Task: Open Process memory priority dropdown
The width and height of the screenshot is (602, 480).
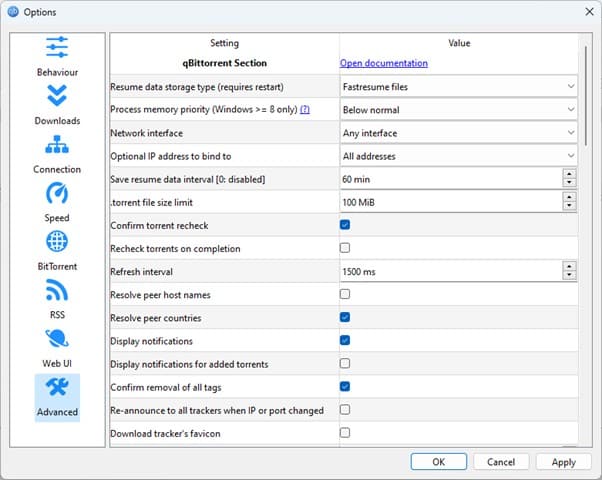Action: (458, 110)
